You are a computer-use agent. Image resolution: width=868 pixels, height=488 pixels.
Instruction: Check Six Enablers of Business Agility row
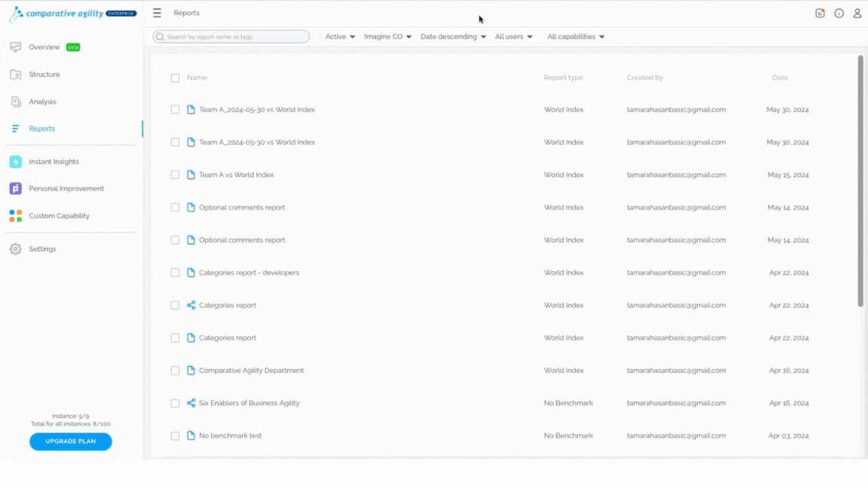(x=175, y=404)
